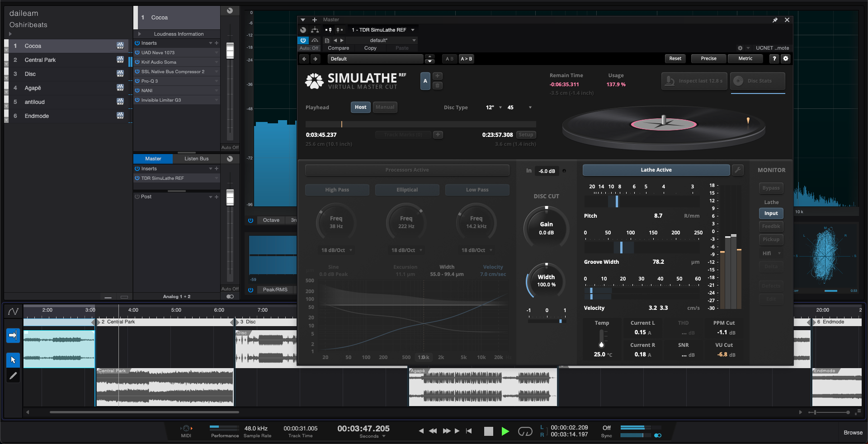This screenshot has width=868, height=444.
Task: Return to start in the transport
Action: [x=469, y=431]
